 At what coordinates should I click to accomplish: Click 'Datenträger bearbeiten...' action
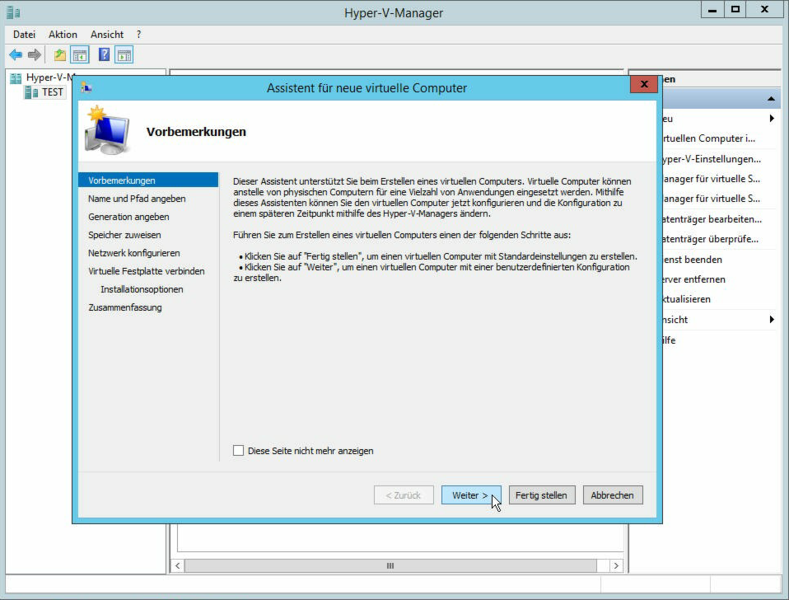tap(712, 219)
